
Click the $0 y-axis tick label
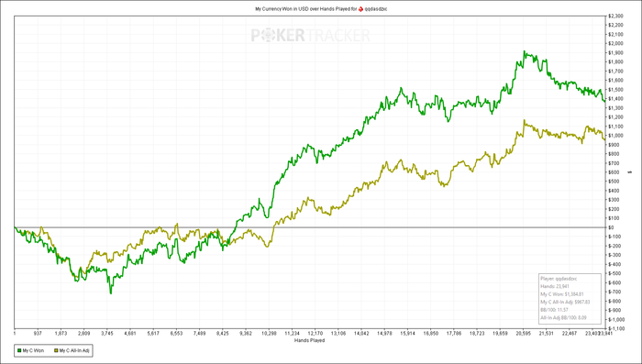612,227
